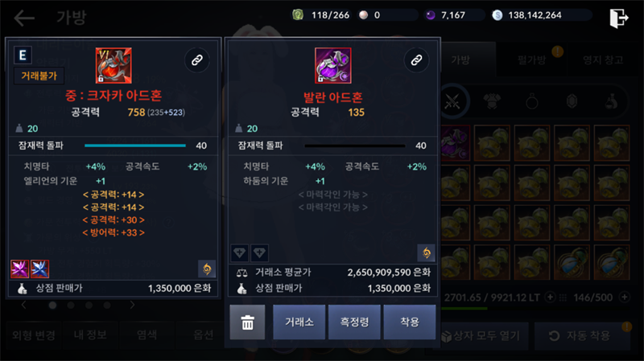
Task: Click the trash can delete button
Action: tap(247, 322)
